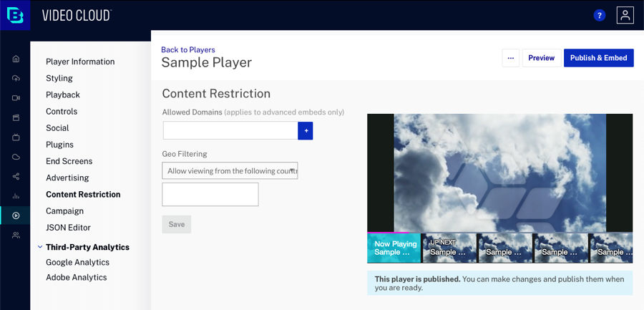Click the Allowed Domains text field
This screenshot has height=310, width=644.
coord(230,131)
